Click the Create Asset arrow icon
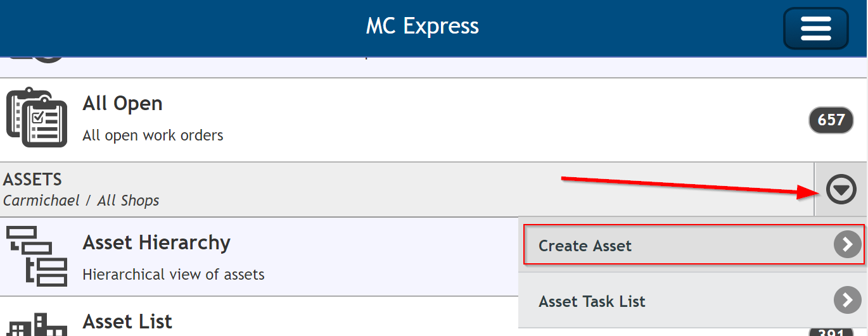Image resolution: width=868 pixels, height=336 pixels. coord(847,244)
